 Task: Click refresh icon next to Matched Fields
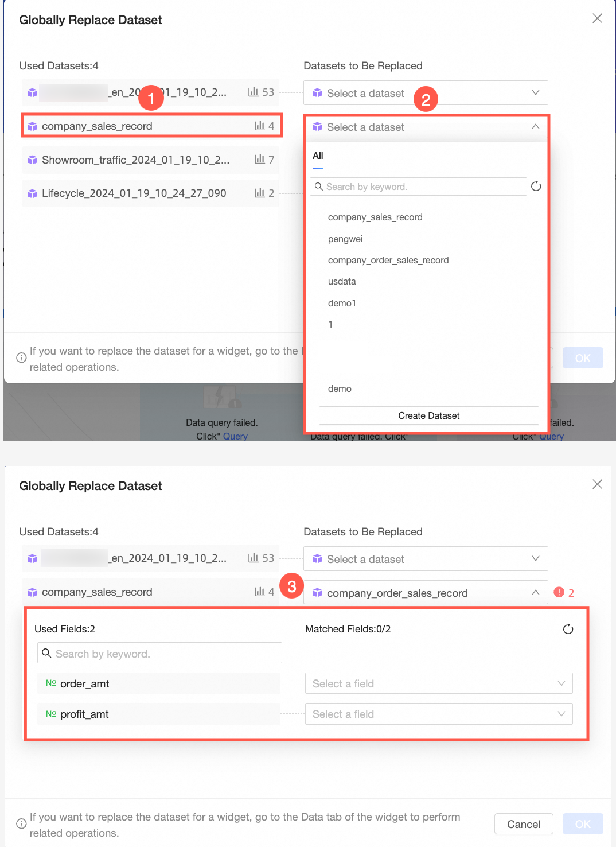click(568, 630)
